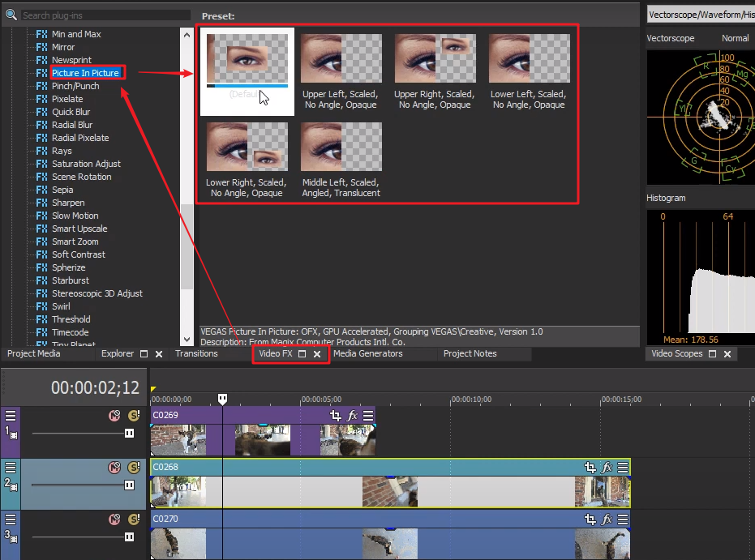Open the hamburger menu on clip C0269
Screen dimensions: 755x560
click(x=368, y=415)
